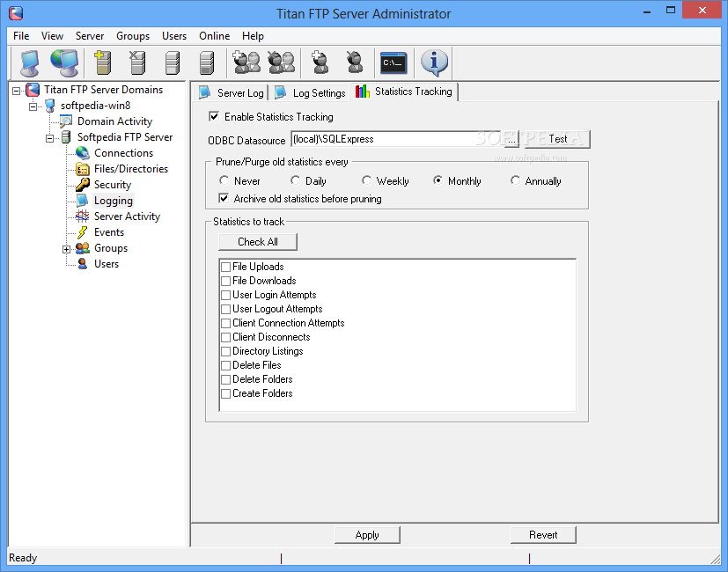Click the remote globe-monitor toolbar icon
This screenshot has height=572, width=728.
click(64, 62)
